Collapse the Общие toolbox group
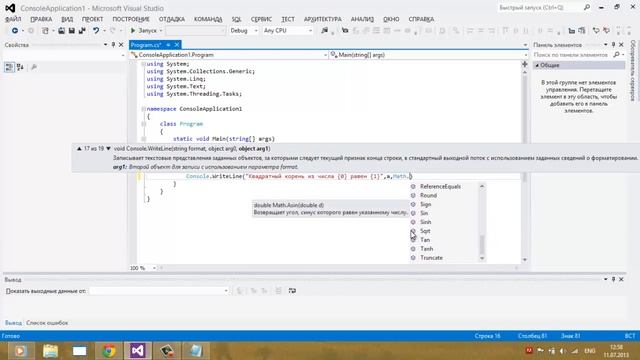Screen dimensions: 640x360 pos(538,65)
